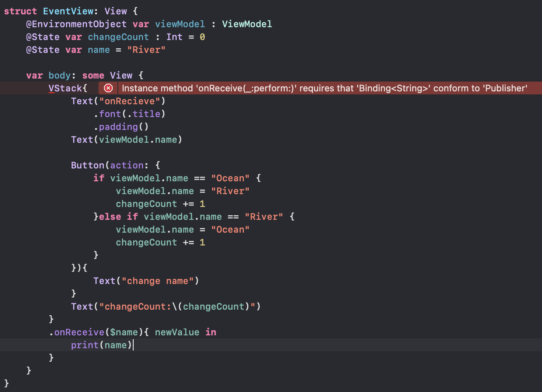The image size is (542, 392).
Task: Click the 'Text(viewModel.name)' line
Action: pos(126,140)
